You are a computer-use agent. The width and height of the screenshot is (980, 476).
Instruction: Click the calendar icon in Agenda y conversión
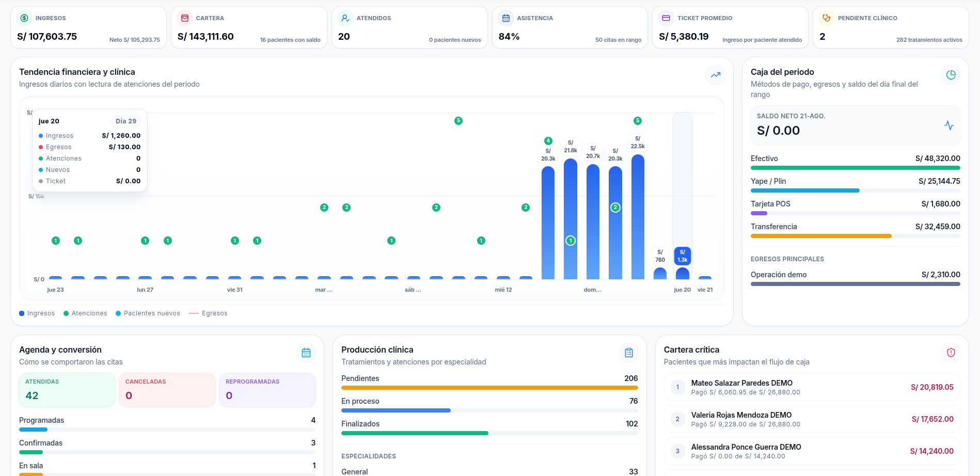pyautogui.click(x=306, y=353)
